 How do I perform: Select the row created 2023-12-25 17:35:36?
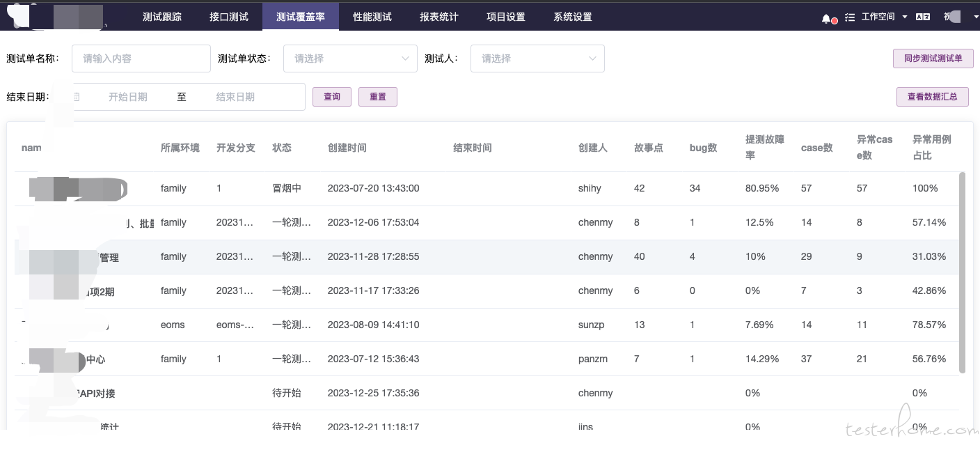click(x=487, y=393)
